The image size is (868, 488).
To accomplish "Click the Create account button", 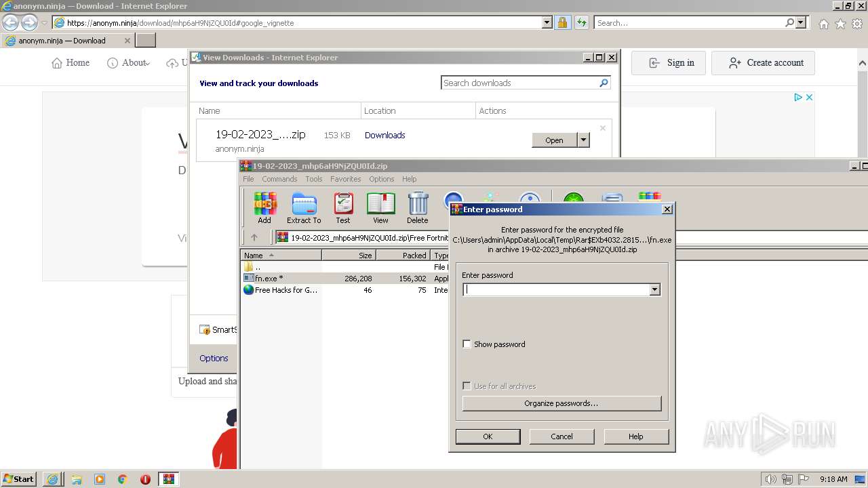I will 763,63.
